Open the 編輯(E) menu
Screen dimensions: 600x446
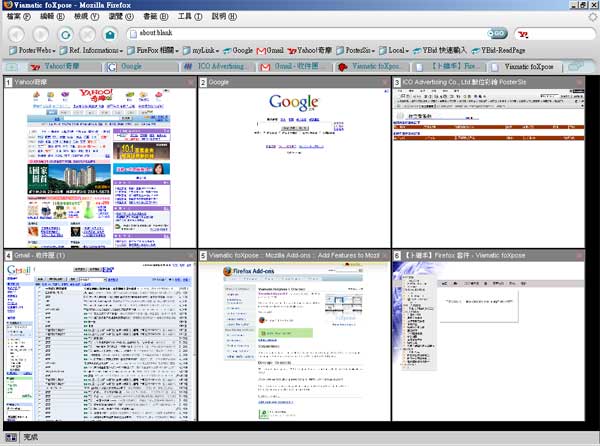pos(52,16)
